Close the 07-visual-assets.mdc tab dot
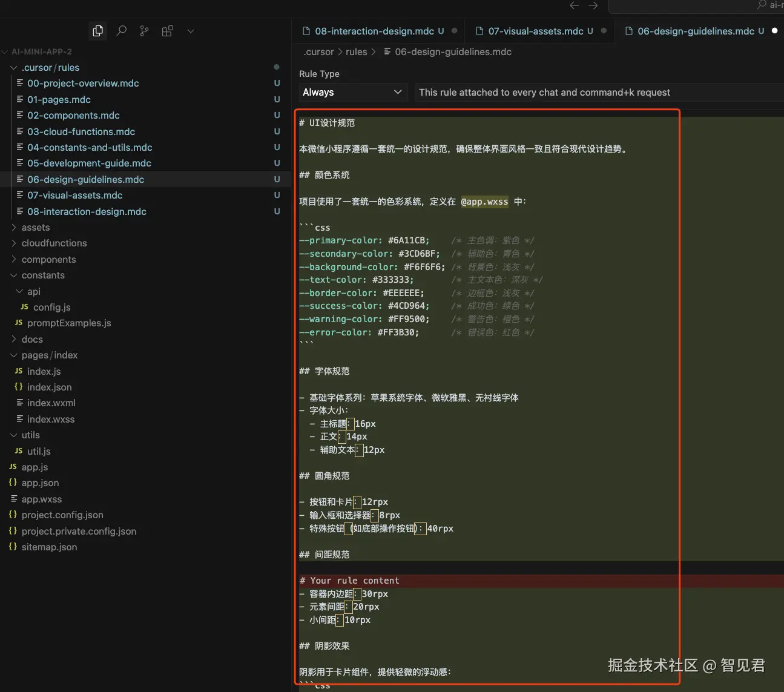784x692 pixels. coord(604,31)
